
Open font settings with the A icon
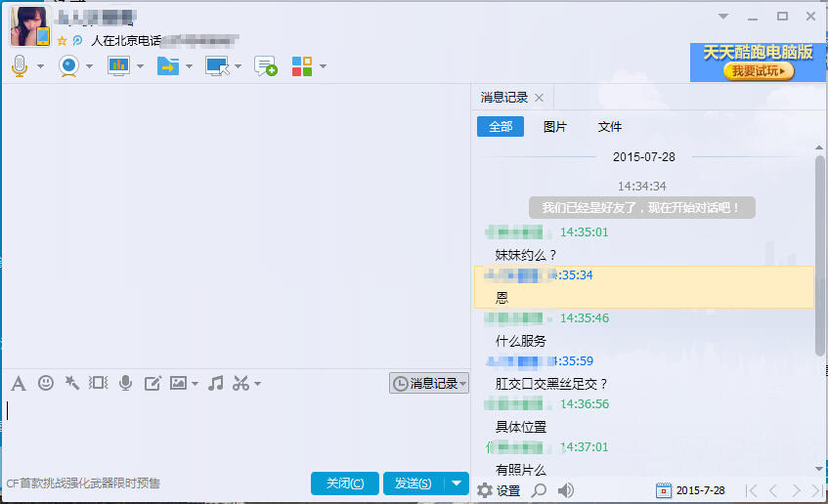pyautogui.click(x=19, y=383)
